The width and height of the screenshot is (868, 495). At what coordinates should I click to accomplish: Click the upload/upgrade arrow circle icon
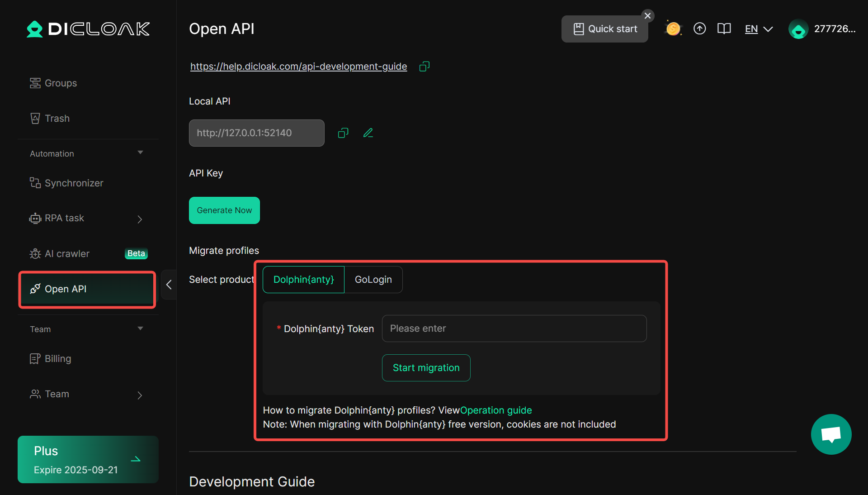click(x=700, y=29)
